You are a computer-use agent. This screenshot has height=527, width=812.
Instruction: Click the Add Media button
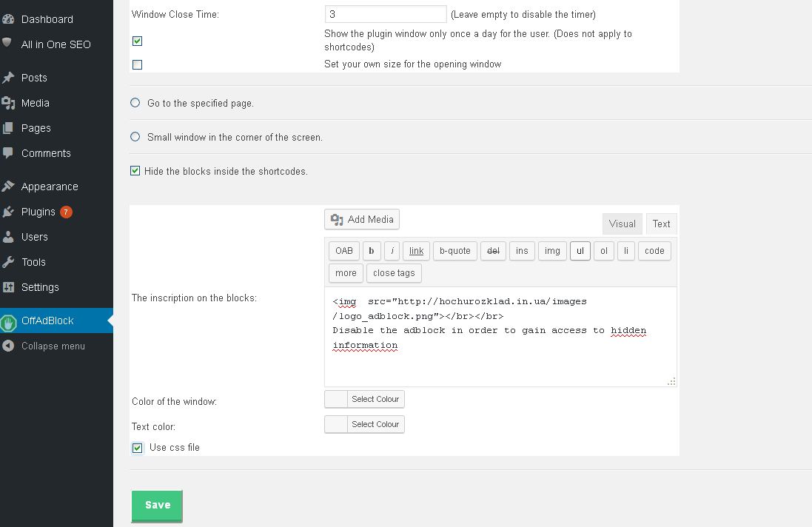362,219
